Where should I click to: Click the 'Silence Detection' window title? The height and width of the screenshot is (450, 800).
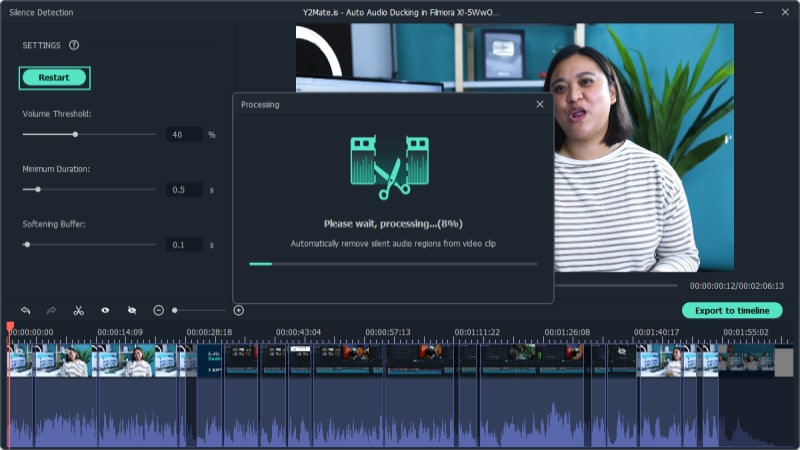[41, 12]
